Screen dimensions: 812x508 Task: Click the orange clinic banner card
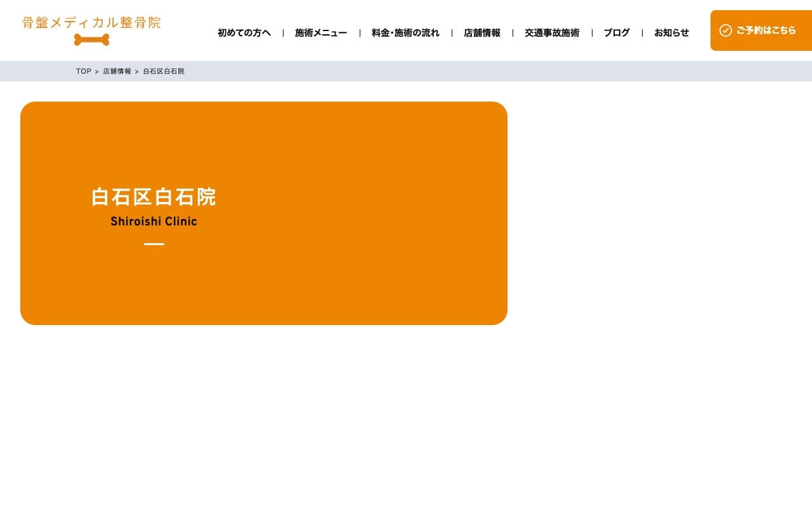(264, 213)
